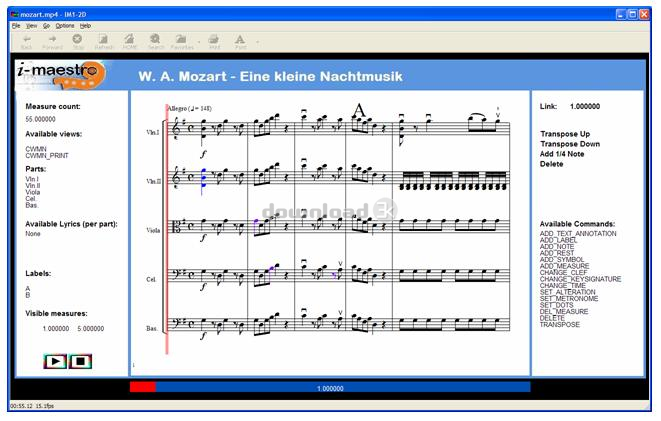The image size is (661, 421).
Task: Click the ADD_TEXT_ANNOTATION command
Action: coord(578,233)
